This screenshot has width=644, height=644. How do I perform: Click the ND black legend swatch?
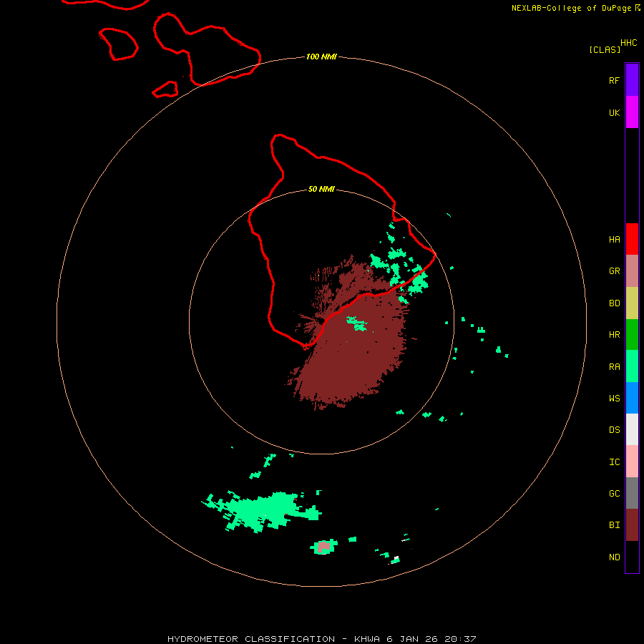(632, 557)
